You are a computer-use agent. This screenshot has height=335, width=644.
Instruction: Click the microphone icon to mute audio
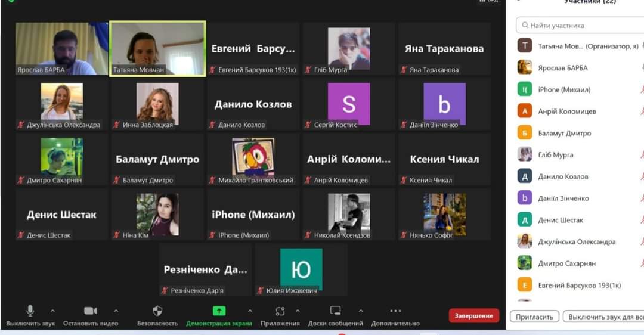[x=30, y=311]
